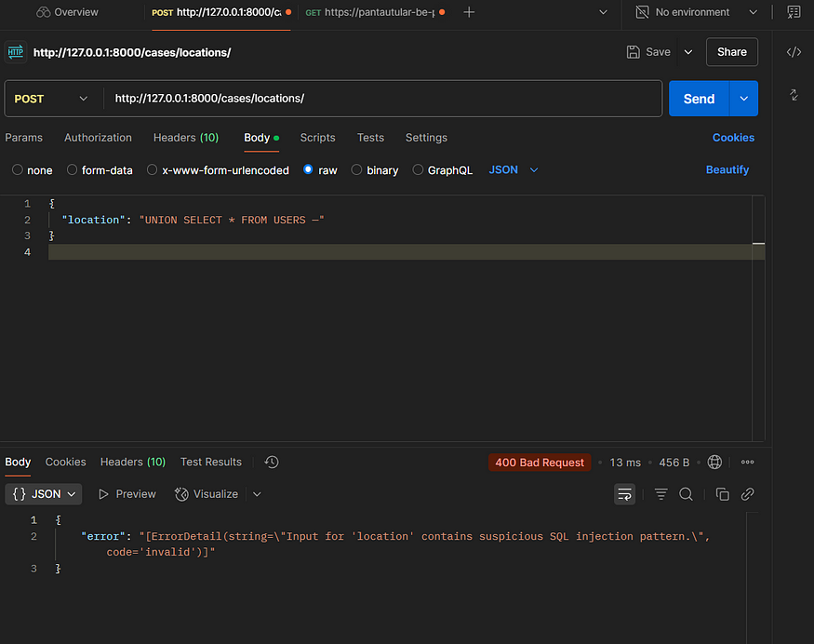
Task: Switch to the Authorization tab
Action: pos(98,137)
